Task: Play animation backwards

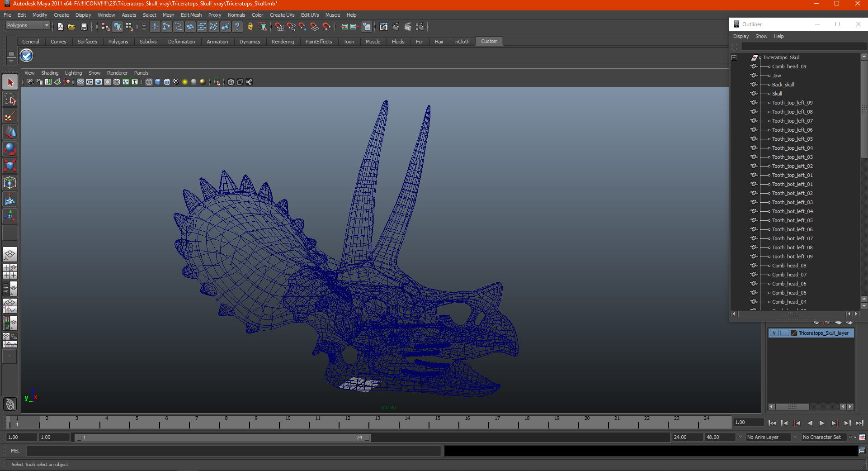Action: coord(810,423)
